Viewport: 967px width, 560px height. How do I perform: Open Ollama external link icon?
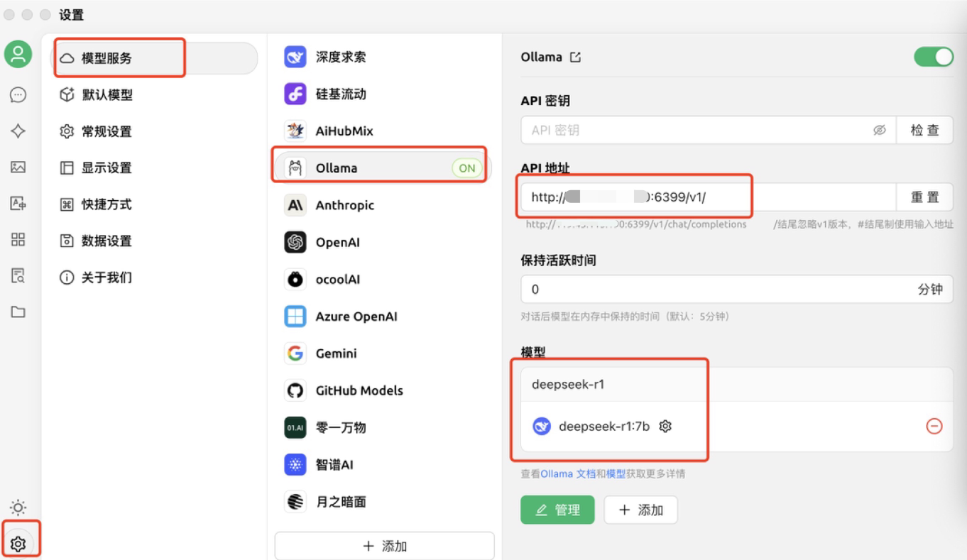(x=575, y=57)
